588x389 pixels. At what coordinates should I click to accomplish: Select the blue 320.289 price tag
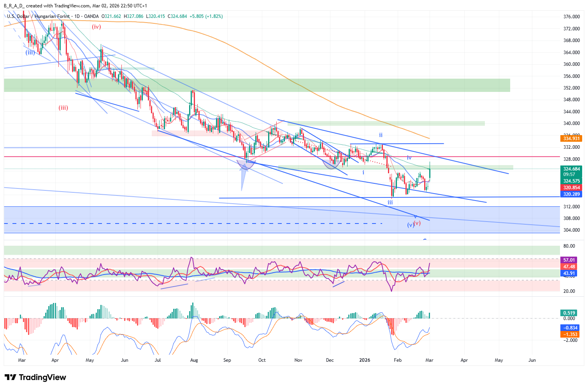(x=571, y=194)
